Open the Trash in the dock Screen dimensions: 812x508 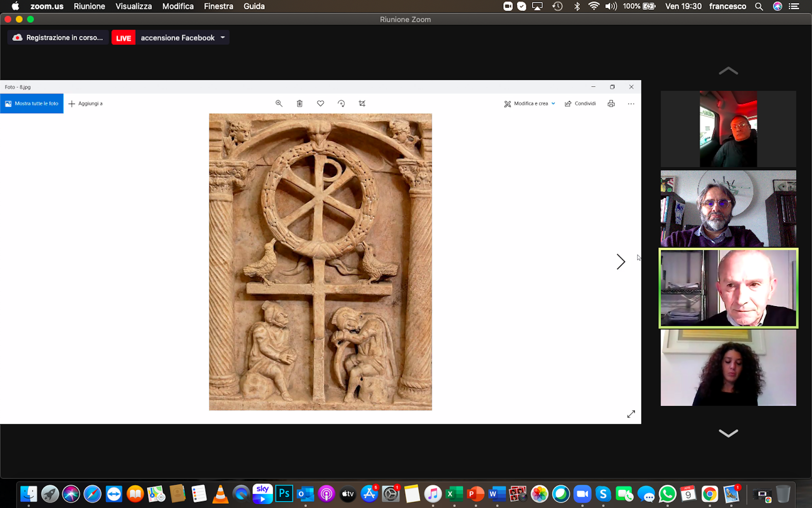click(x=783, y=494)
